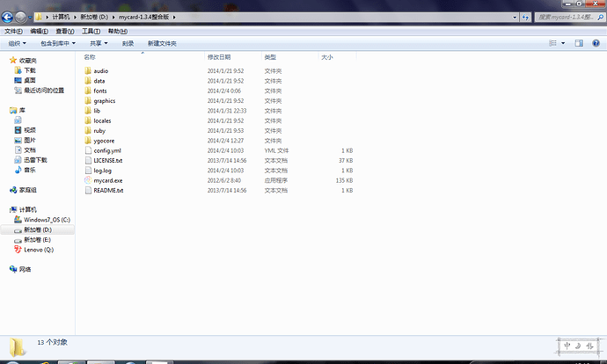Click the search box for mycard-1.3.4

click(563, 17)
